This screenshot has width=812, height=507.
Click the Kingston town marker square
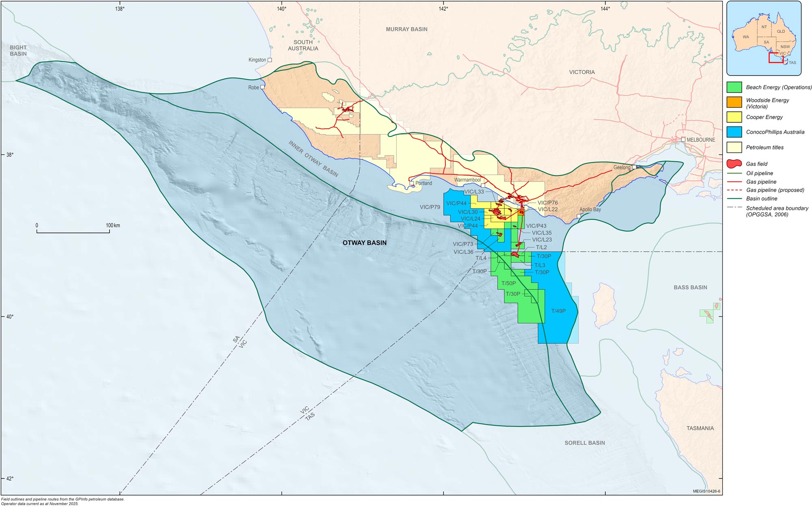pos(270,60)
